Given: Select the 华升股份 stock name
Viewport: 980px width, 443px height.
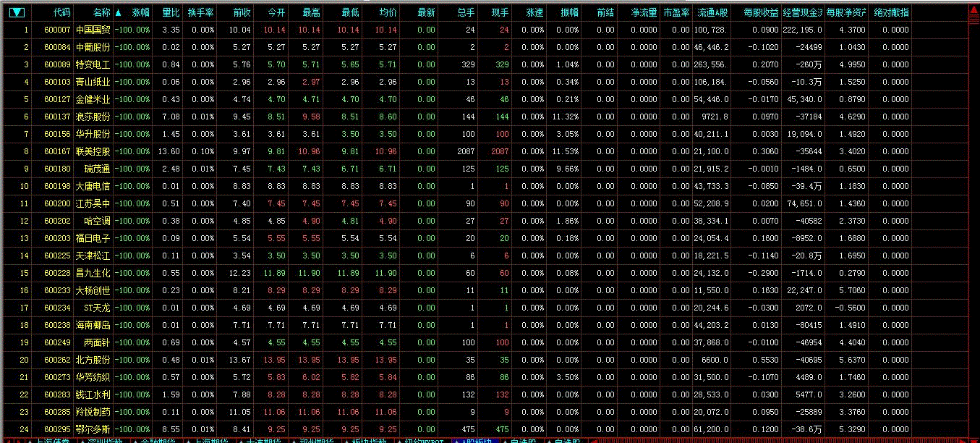Looking at the screenshot, I should coord(93,134).
